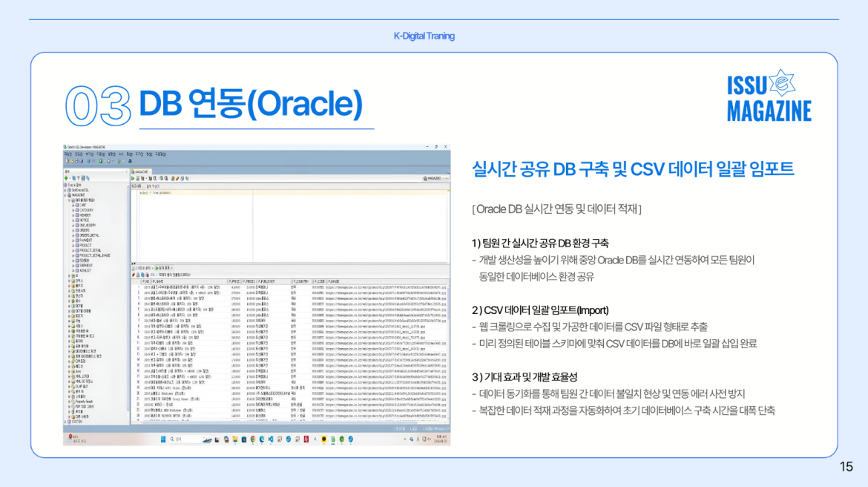
Task: Open Google Chrome from the taskbar
Action: point(253,439)
